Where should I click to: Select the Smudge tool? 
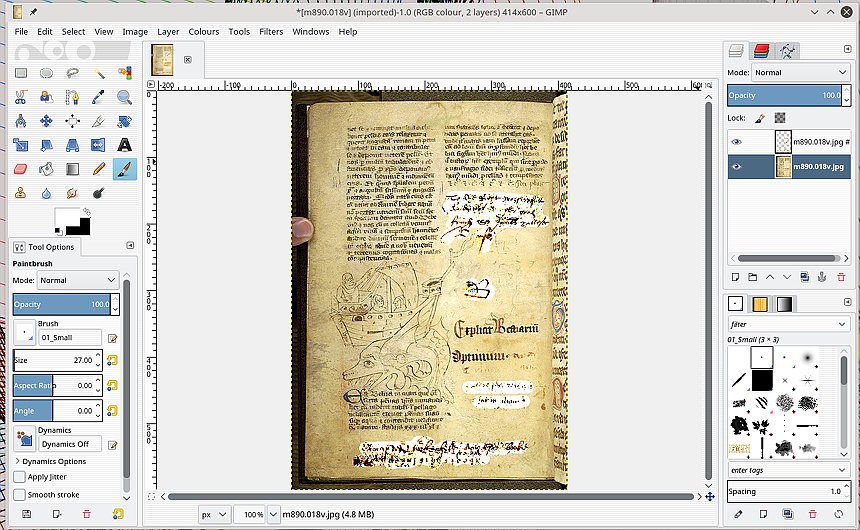click(x=72, y=193)
